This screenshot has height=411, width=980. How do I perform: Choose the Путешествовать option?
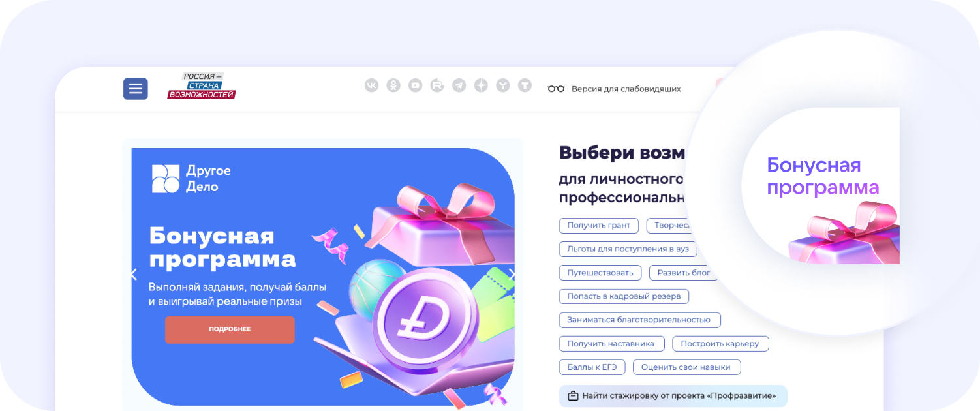pyautogui.click(x=600, y=273)
